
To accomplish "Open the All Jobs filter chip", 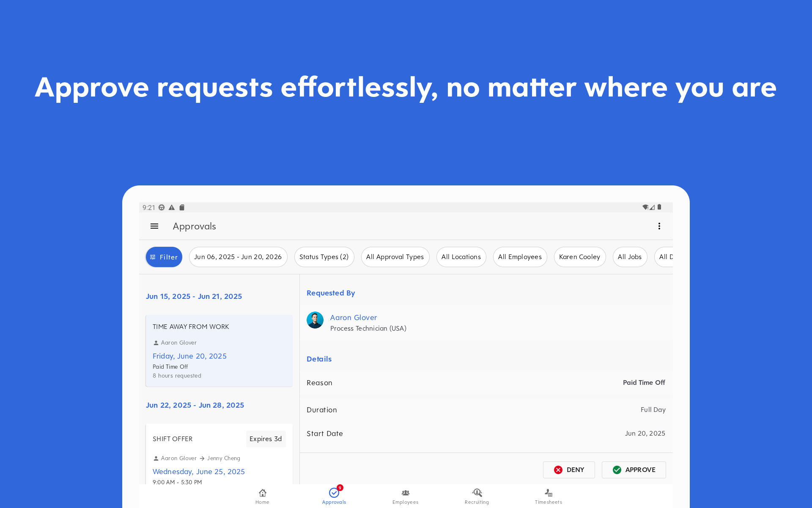I will pyautogui.click(x=629, y=257).
